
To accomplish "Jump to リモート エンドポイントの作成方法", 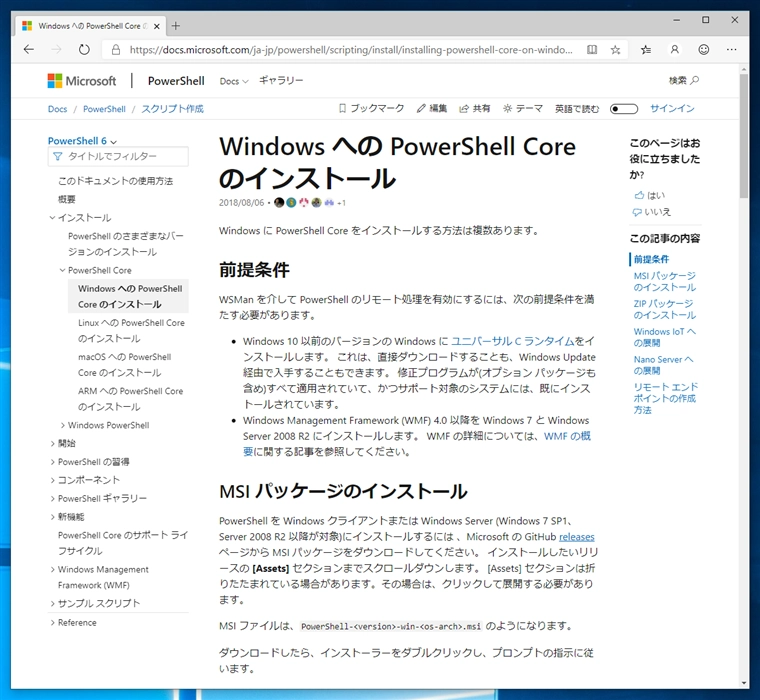I will tap(665, 398).
